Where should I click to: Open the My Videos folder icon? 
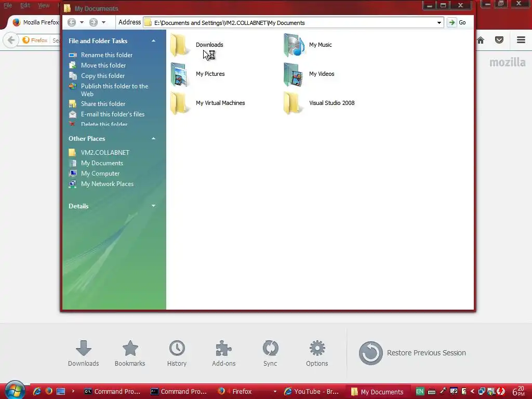(x=293, y=74)
